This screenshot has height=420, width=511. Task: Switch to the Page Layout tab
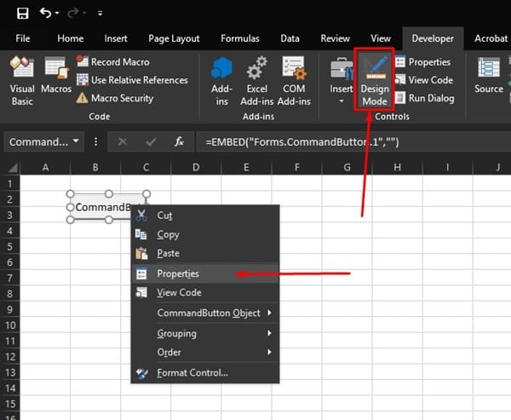pos(173,38)
